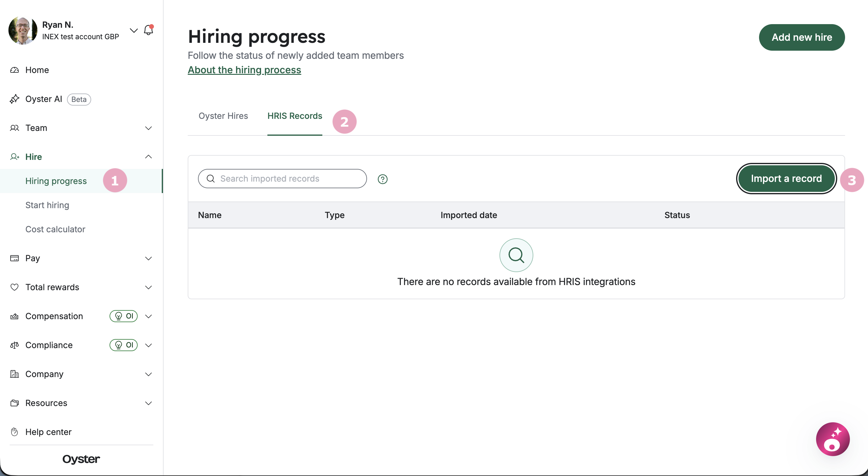
Task: Expand the Team section chevron
Action: [148, 128]
